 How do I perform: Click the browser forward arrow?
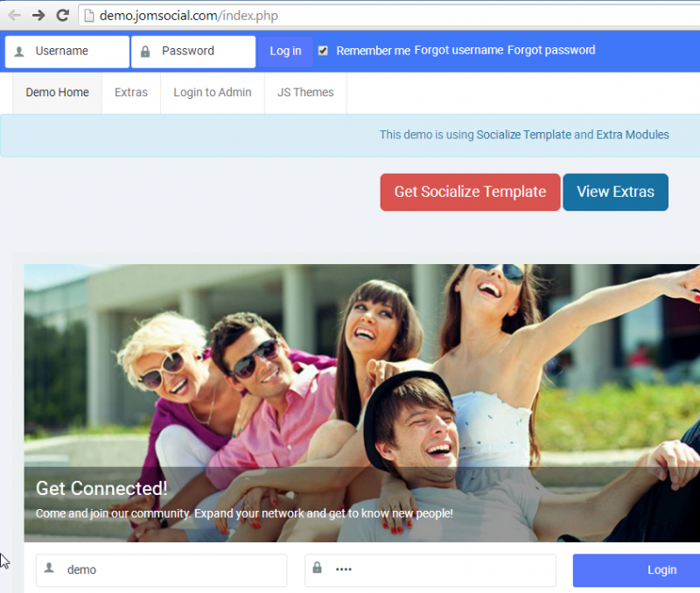pyautogui.click(x=38, y=15)
